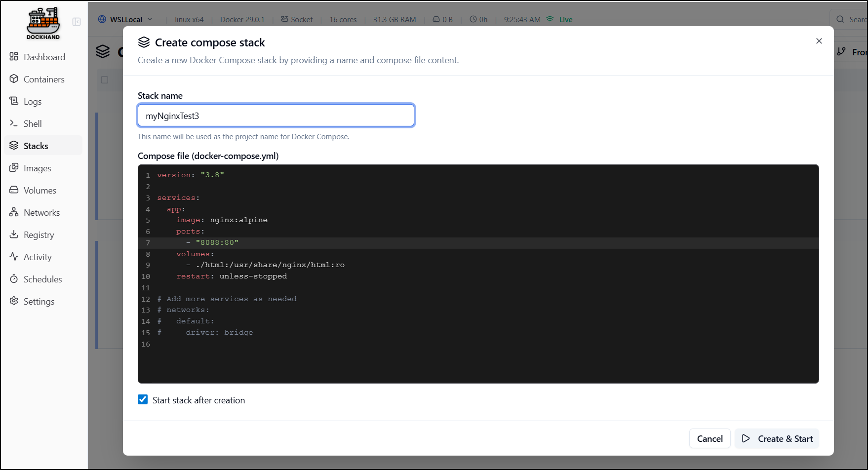Screen dimensions: 868x470
Task: Expand the WSLLocal environment dropdown
Action: [125, 20]
